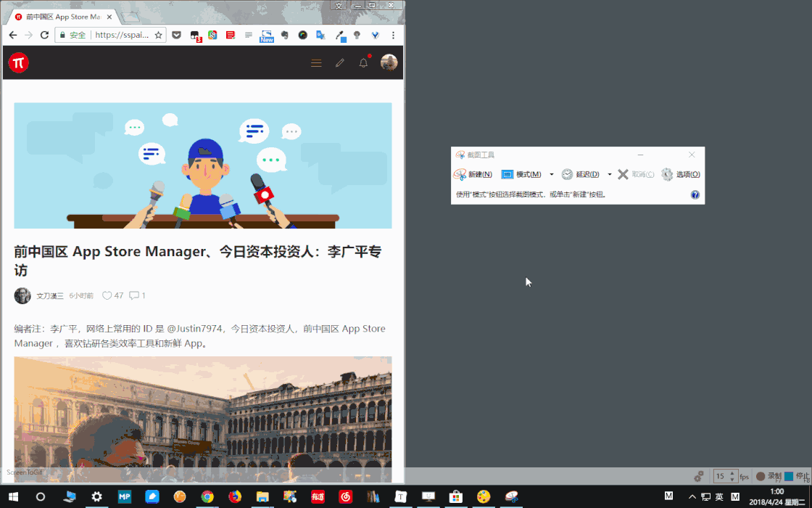Screen dimensions: 812x508
Task: Click the Chrome address bar URL
Action: pyautogui.click(x=123, y=36)
